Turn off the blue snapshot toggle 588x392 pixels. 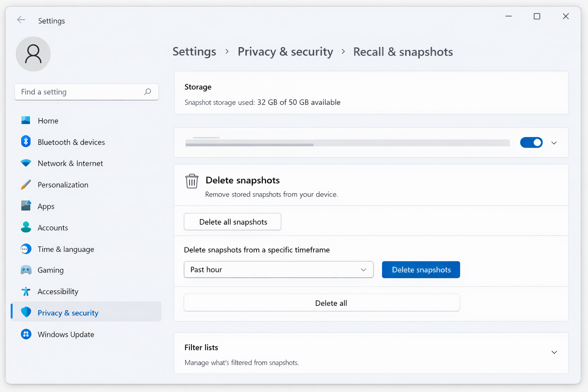coord(531,142)
